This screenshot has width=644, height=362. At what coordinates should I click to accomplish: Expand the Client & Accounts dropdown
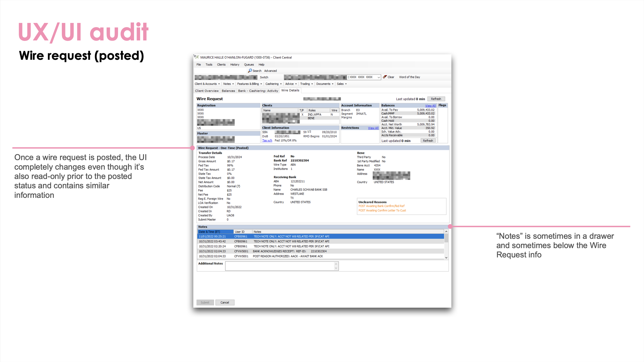pos(207,84)
